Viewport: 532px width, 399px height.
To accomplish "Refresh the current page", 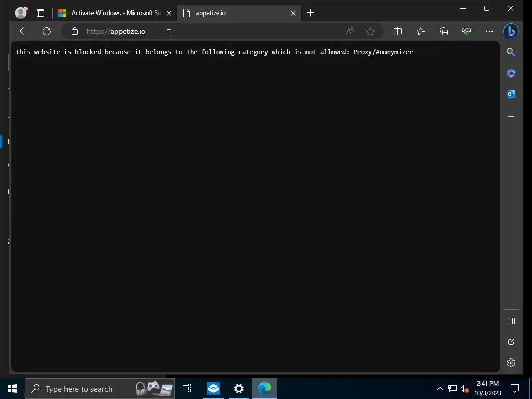I will point(47,31).
